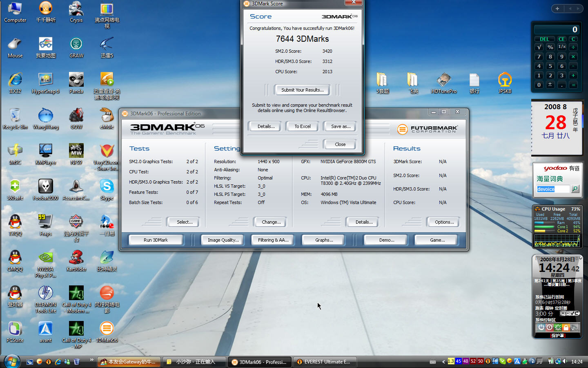Viewport: 588px width, 368px height.
Task: Click the calculator equals key
Action: pos(573,85)
